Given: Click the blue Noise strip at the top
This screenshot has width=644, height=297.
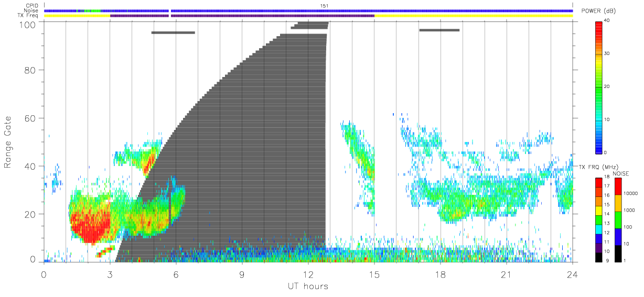Looking at the screenshot, I should (x=308, y=10).
